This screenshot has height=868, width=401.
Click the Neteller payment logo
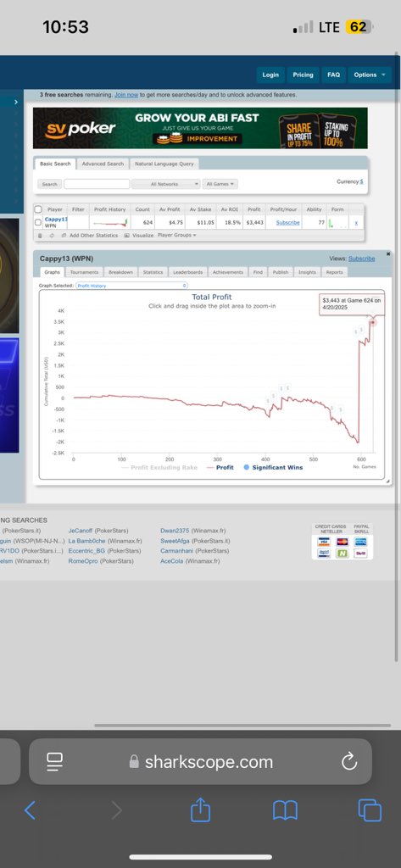(343, 553)
